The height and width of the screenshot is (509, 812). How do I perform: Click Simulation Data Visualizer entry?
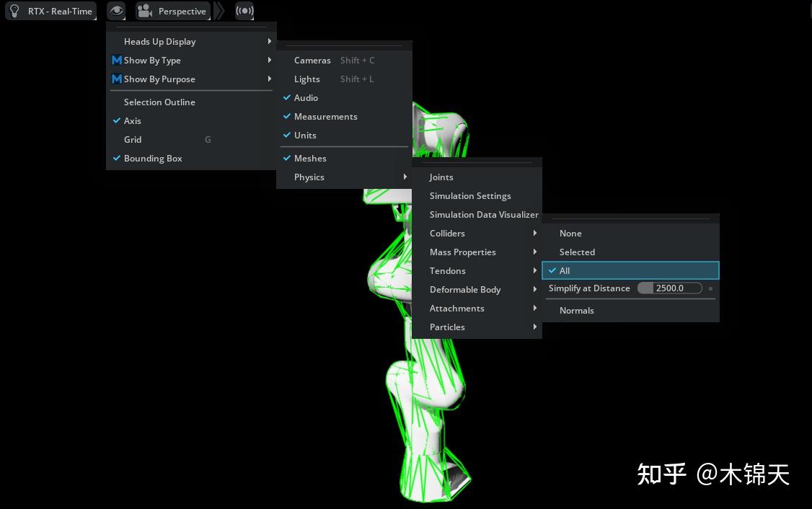coord(484,214)
